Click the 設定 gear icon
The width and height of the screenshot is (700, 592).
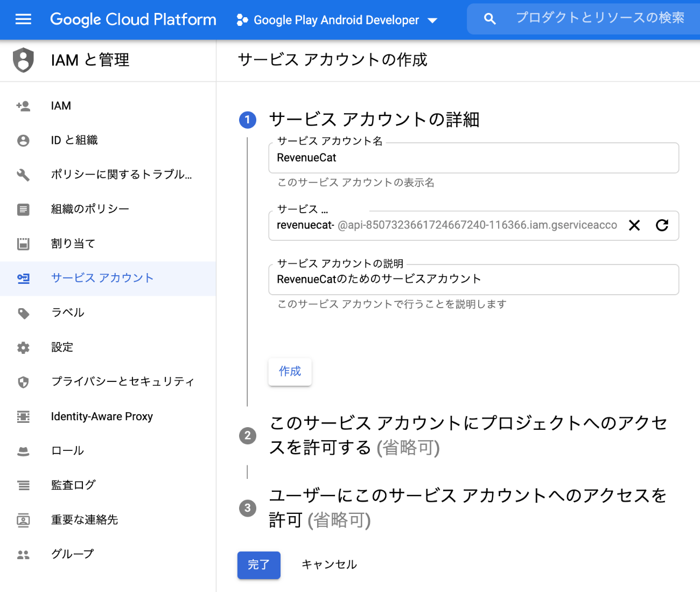click(23, 347)
